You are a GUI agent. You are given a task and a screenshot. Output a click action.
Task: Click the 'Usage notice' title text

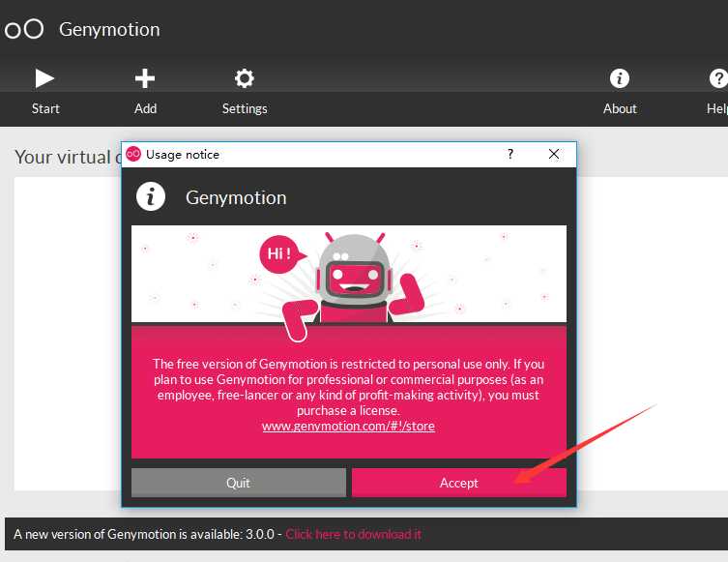pos(183,154)
